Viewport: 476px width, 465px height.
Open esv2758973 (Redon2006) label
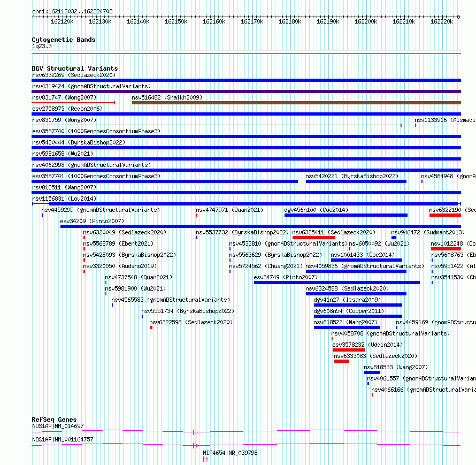67,109
